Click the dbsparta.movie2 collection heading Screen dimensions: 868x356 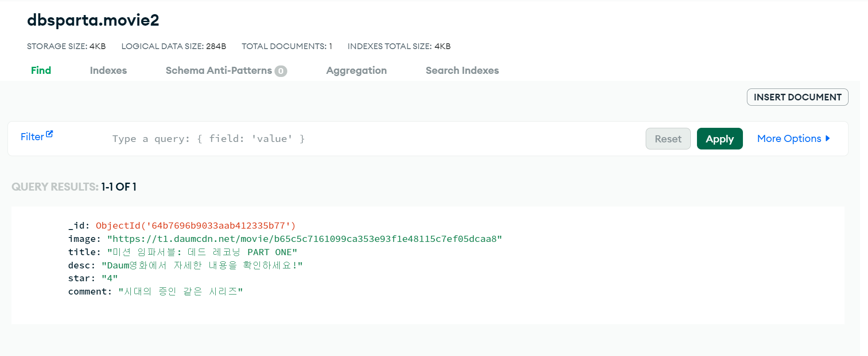point(93,20)
